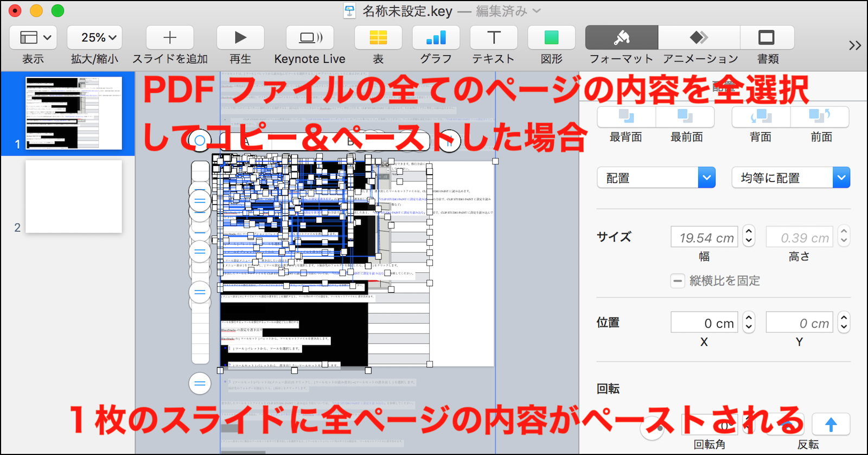Click the green fullscreen window button
The height and width of the screenshot is (455, 868).
pyautogui.click(x=58, y=11)
